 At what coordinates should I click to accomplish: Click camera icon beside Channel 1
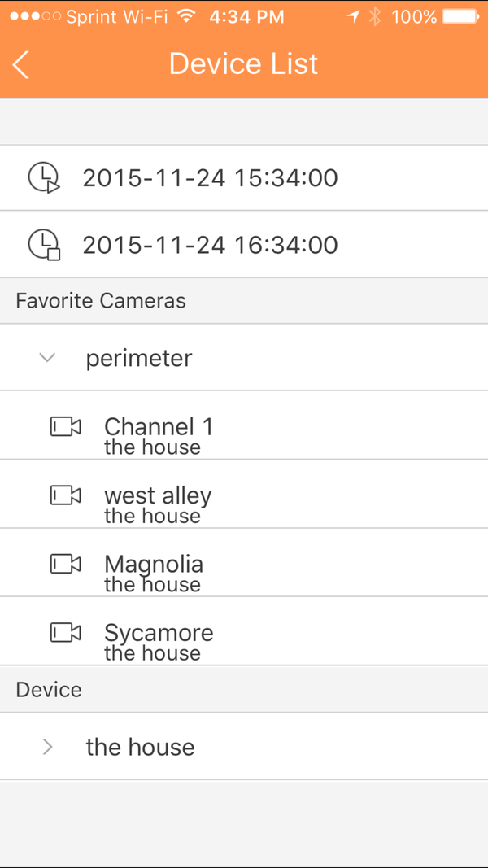66,426
